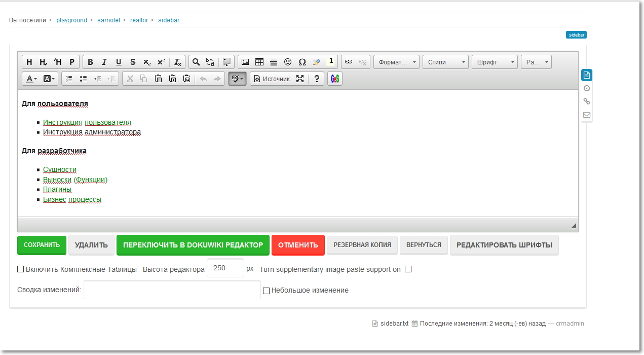Viewport: 644px width, 355px height.
Task: Apply strikethrough formatting
Action: pyautogui.click(x=133, y=62)
